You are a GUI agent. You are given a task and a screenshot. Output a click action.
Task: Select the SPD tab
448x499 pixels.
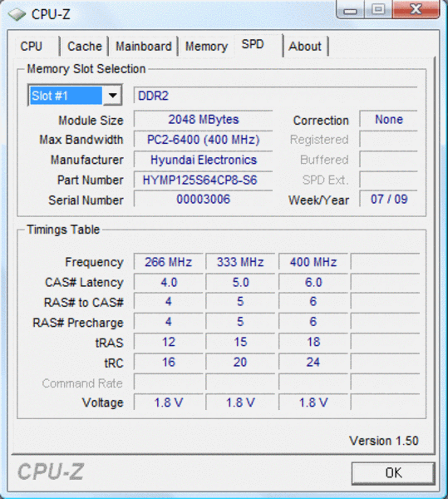(x=253, y=44)
